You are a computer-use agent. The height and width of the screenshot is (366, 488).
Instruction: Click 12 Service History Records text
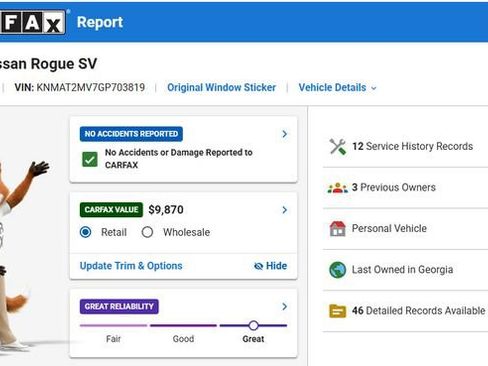pos(413,146)
